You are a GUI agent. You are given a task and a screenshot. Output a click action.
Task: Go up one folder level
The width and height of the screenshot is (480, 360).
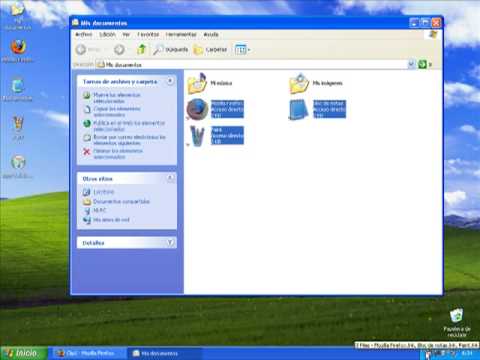tap(141, 50)
